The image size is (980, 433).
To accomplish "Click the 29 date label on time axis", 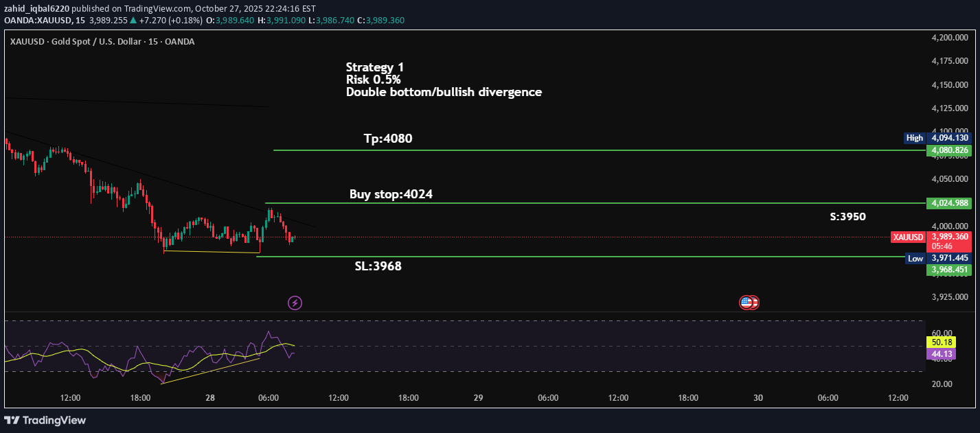I will pos(479,398).
